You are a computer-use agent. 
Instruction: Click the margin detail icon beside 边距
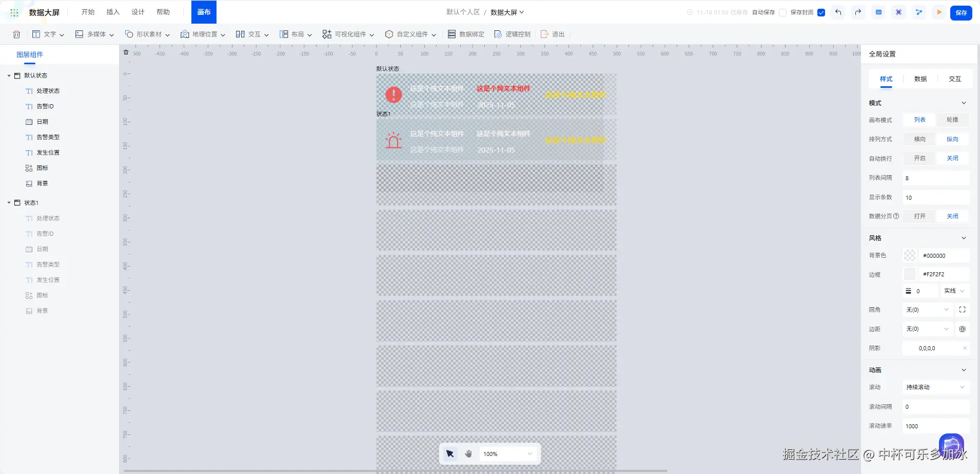tap(963, 329)
